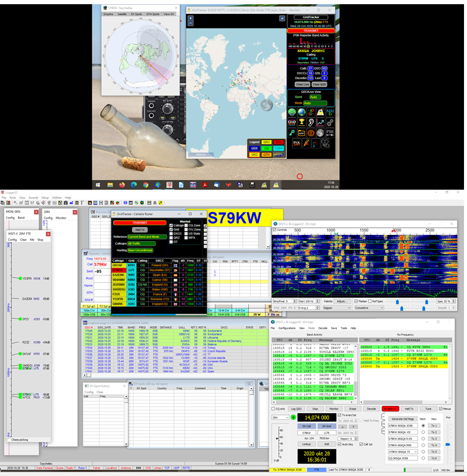The height and width of the screenshot is (476, 467).
Task: Open the globe icon in GridTracker panel
Action: tap(301, 112)
